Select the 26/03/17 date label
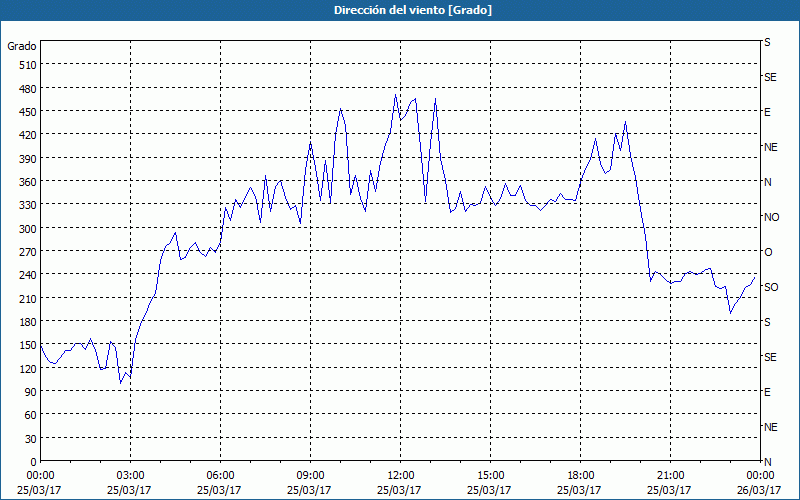This screenshot has width=800, height=500. point(759,490)
